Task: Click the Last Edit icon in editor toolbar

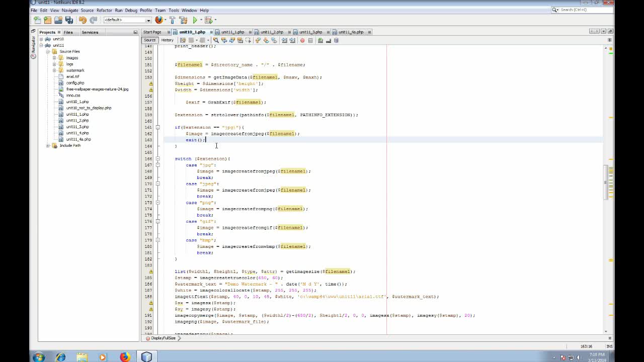Action: 183,40
